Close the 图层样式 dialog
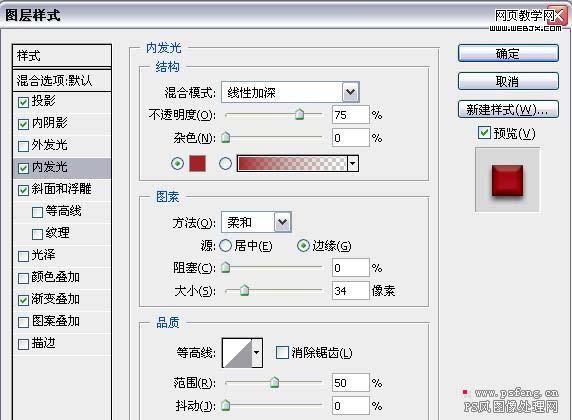Viewport: 572px width, 420px height. (559, 15)
